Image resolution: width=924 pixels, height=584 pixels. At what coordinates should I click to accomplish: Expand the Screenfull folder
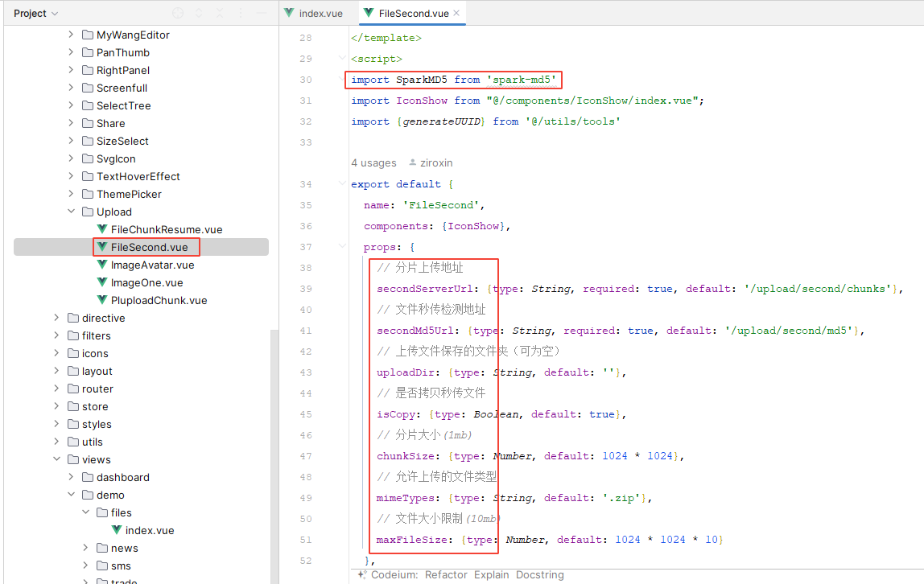(x=71, y=88)
